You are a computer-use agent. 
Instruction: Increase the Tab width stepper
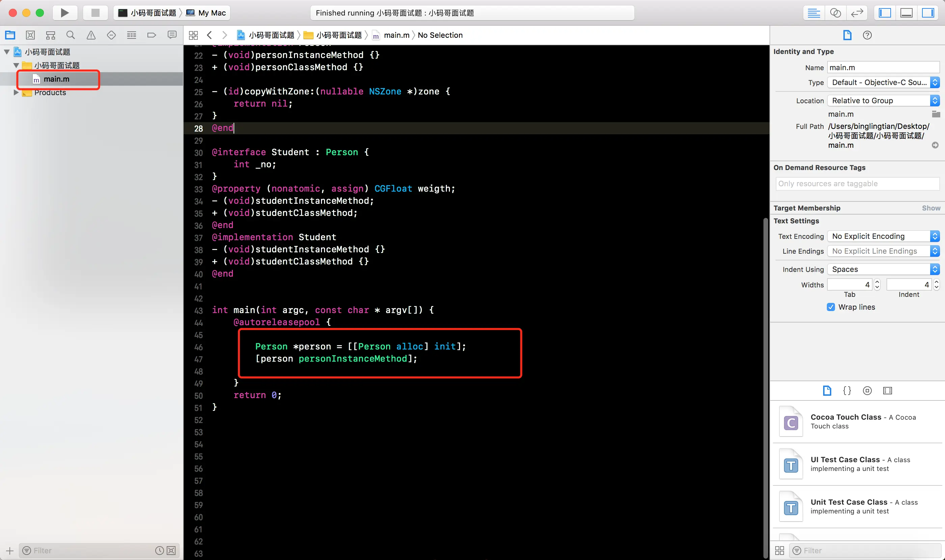coord(877,282)
